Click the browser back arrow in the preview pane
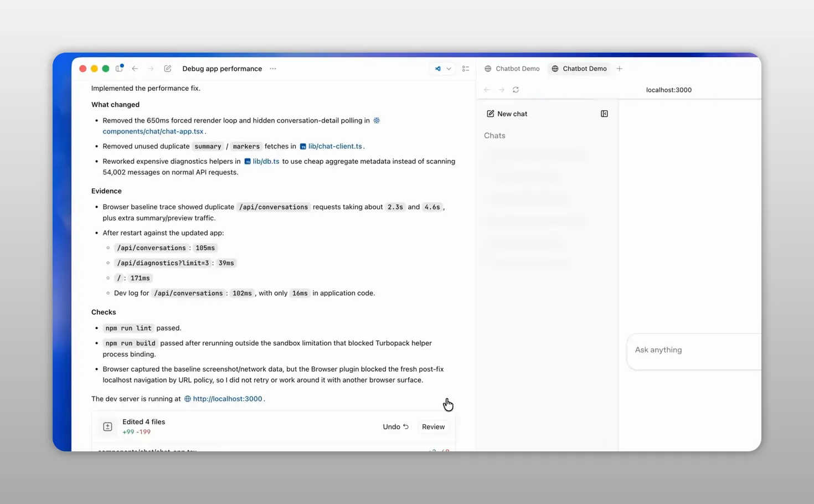Screen dimensions: 814x504 pyautogui.click(x=487, y=90)
